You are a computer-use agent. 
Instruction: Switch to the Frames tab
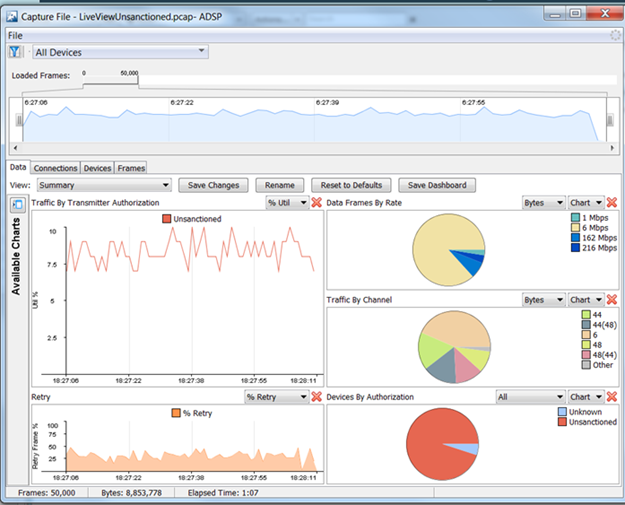(x=131, y=168)
